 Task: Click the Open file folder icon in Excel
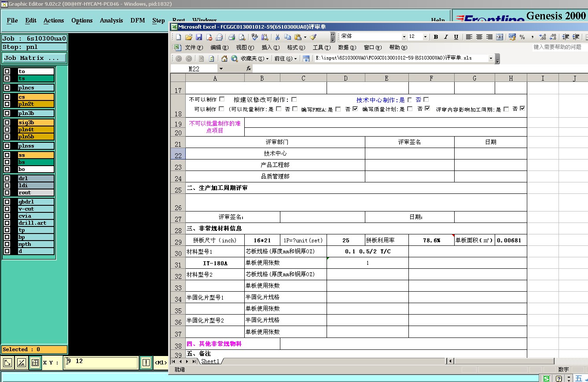pyautogui.click(x=189, y=37)
